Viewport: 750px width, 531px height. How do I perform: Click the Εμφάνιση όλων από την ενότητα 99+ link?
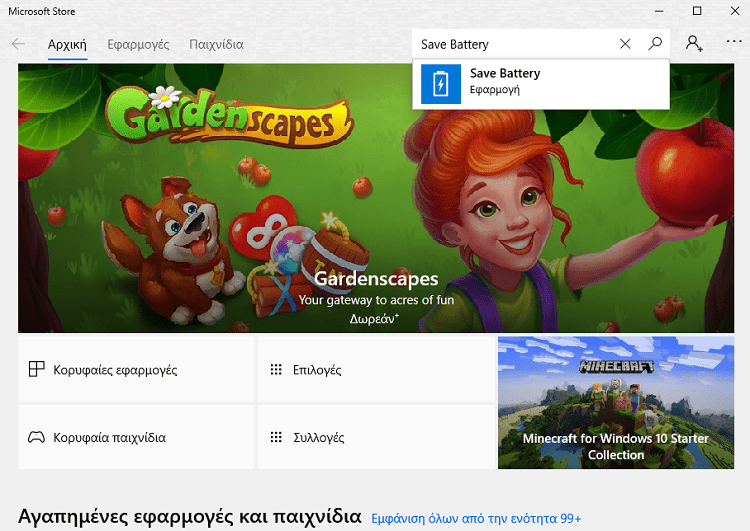(476, 519)
